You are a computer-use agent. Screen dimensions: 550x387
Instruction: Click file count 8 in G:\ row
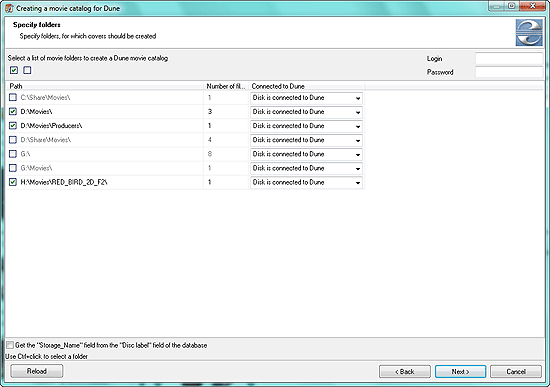coord(210,154)
